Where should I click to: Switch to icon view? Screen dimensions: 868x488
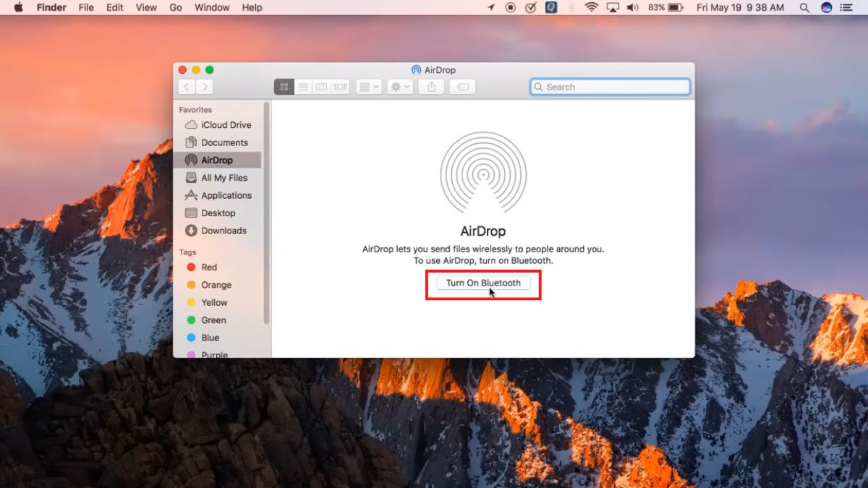pyautogui.click(x=284, y=87)
